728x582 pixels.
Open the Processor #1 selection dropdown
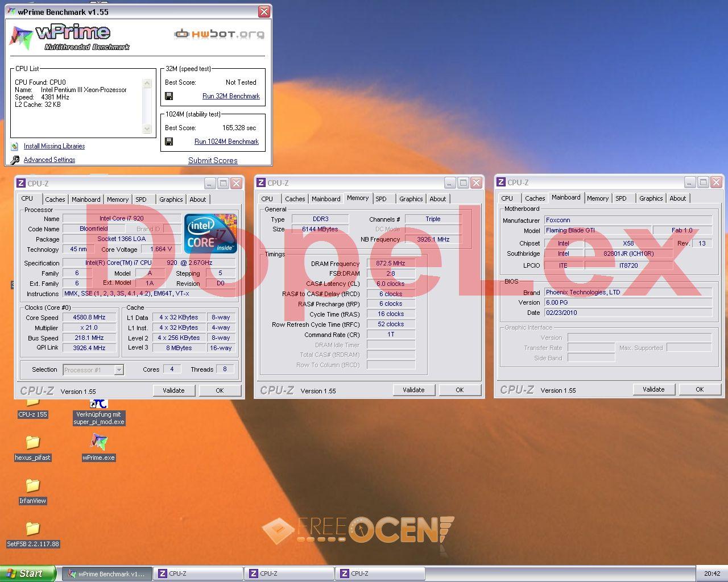coord(119,370)
